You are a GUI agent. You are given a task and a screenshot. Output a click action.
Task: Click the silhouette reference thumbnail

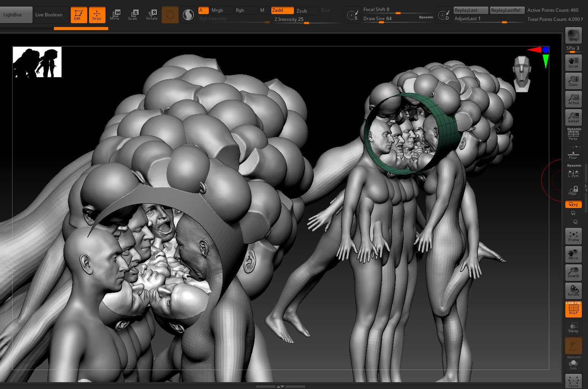(37, 62)
